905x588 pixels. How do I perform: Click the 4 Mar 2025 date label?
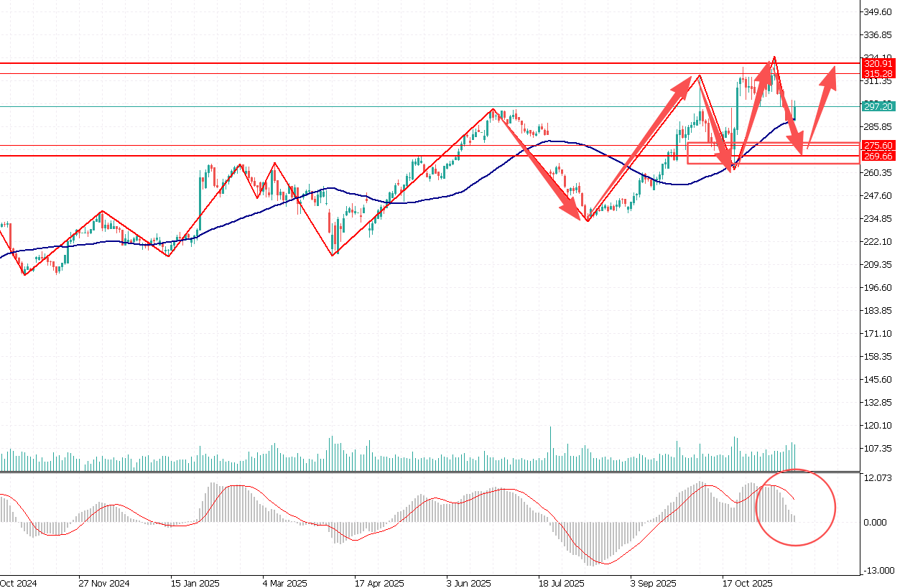point(287,583)
